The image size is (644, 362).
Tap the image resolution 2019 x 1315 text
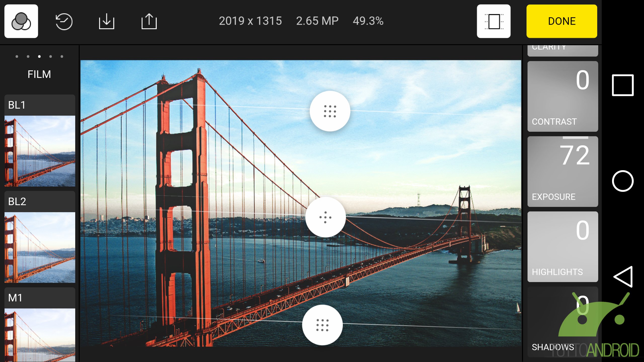pos(250,21)
